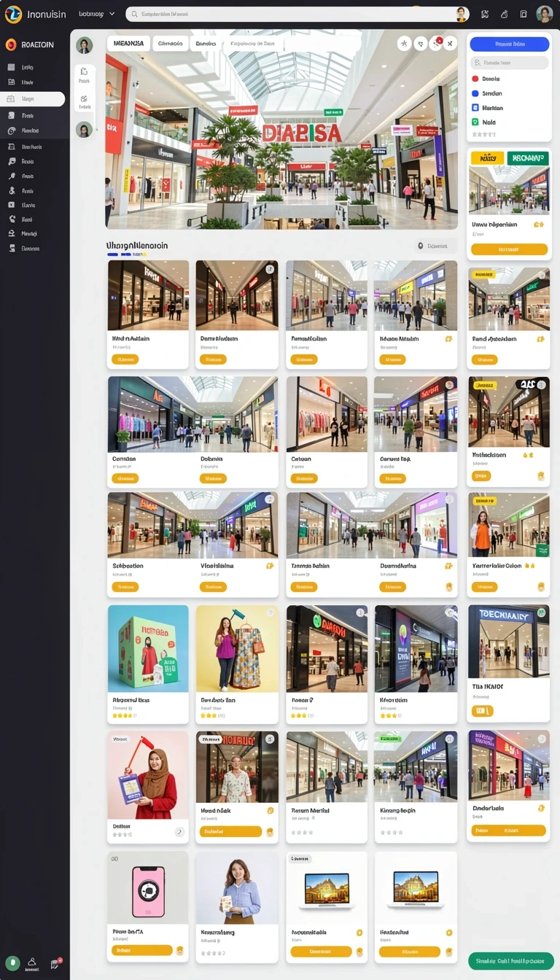Screen dimensions: 560x980
Task: Click the yellow button under the Catsaan card
Action: pos(303,479)
